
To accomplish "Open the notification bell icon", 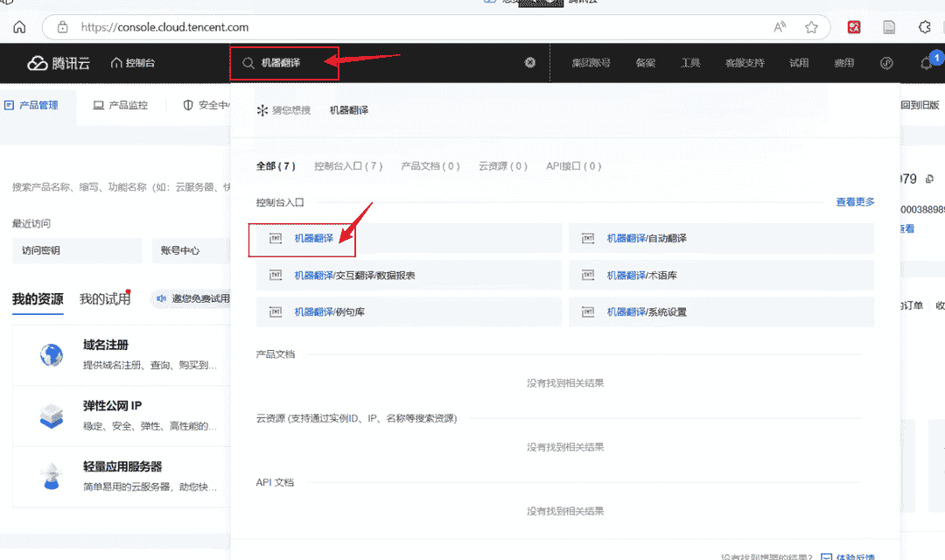I will [927, 63].
